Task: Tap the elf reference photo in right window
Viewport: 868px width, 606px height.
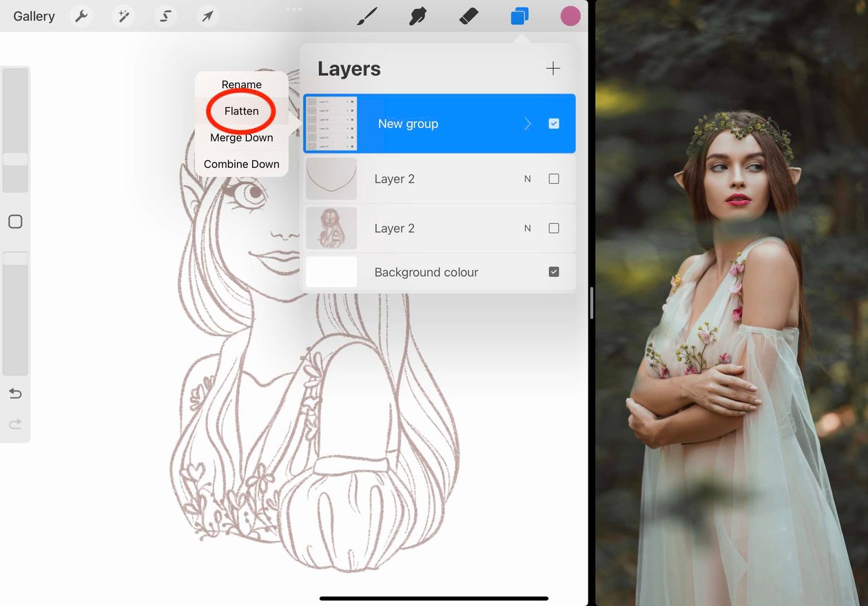Action: (732, 303)
